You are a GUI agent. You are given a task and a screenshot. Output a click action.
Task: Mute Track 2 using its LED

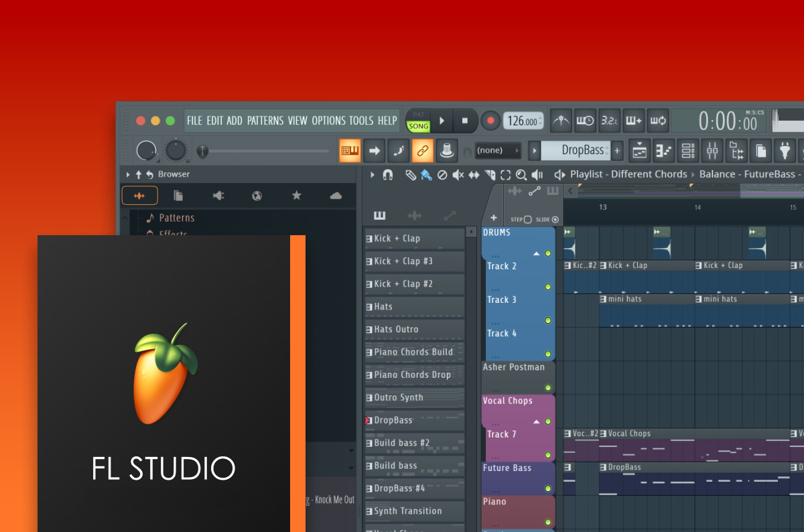click(547, 287)
